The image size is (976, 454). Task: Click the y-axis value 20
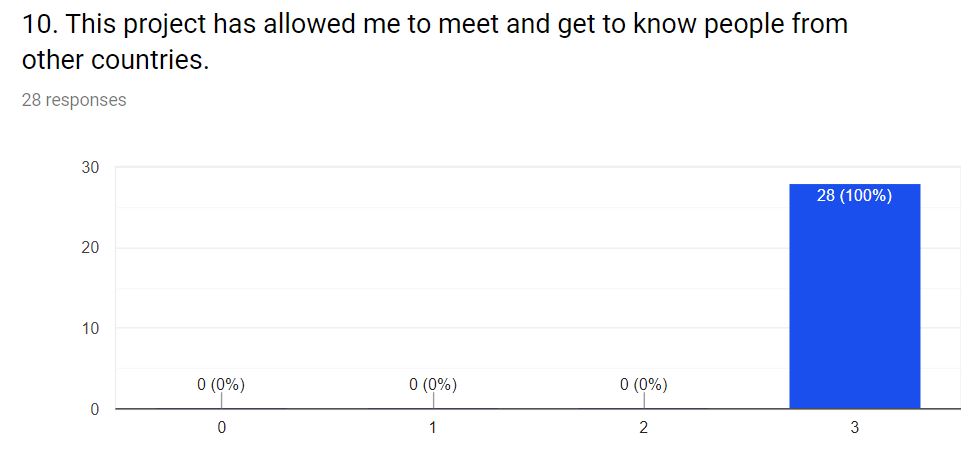coord(91,248)
